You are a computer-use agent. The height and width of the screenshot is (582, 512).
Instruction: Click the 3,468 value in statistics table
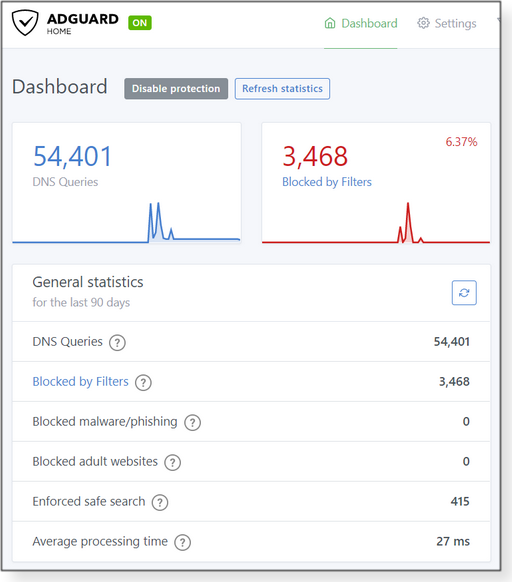pyautogui.click(x=454, y=382)
